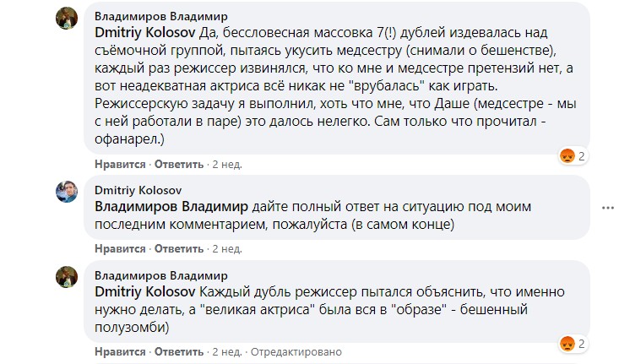The width and height of the screenshot is (619, 364).
Task: Like Dmitriy Kolosov's middle comment with Нравится
Action: pyautogui.click(x=120, y=249)
